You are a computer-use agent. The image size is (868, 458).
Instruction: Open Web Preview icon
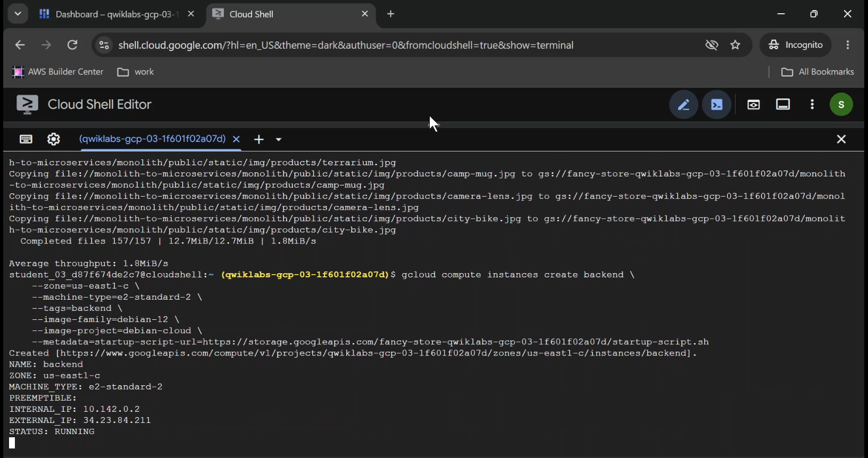click(x=754, y=105)
